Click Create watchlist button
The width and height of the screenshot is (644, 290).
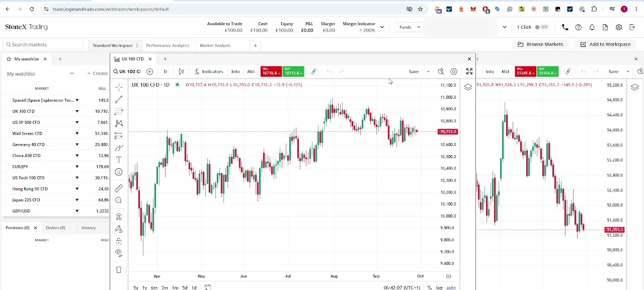tap(98, 74)
